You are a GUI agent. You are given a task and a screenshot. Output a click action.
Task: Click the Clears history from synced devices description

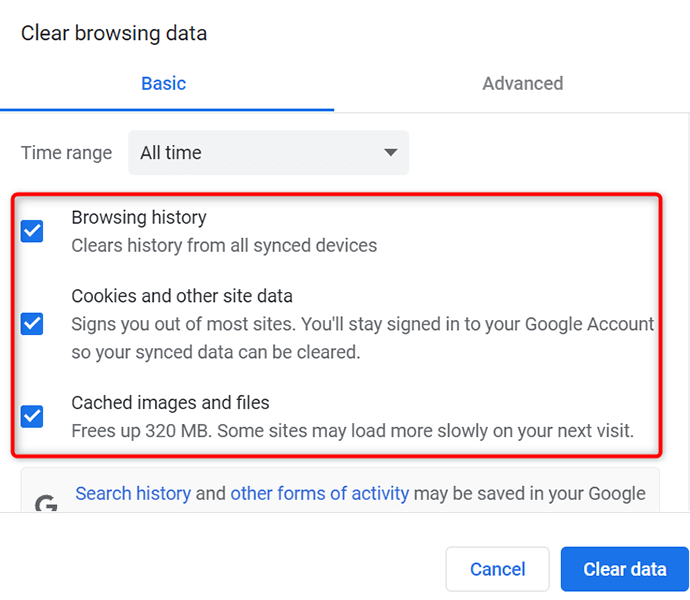pyautogui.click(x=224, y=245)
